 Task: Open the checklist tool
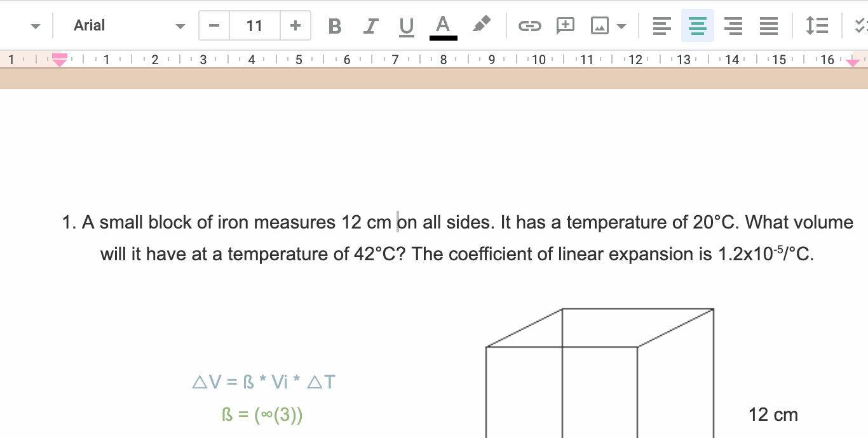tap(862, 26)
